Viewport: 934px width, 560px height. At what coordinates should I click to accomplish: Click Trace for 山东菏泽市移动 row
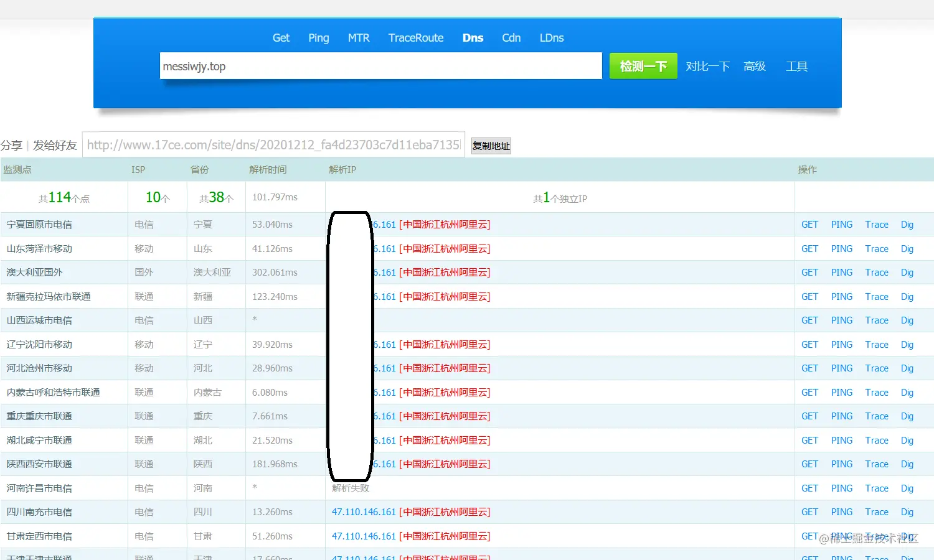coord(877,249)
